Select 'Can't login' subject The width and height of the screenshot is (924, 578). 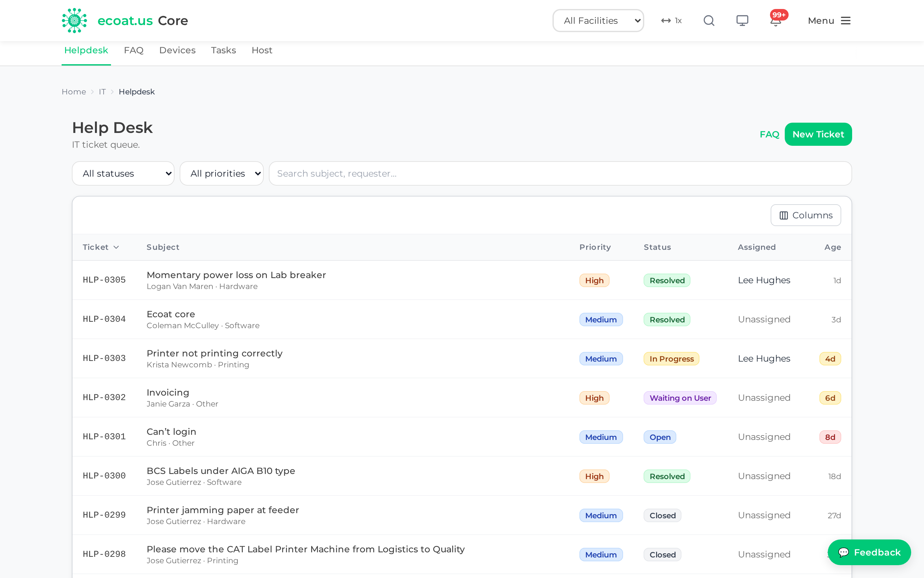tap(171, 432)
